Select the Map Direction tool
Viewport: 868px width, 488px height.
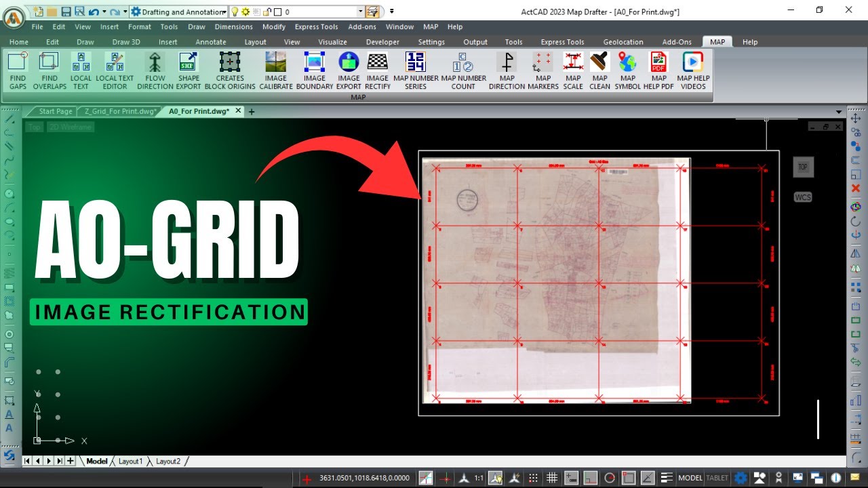point(507,70)
